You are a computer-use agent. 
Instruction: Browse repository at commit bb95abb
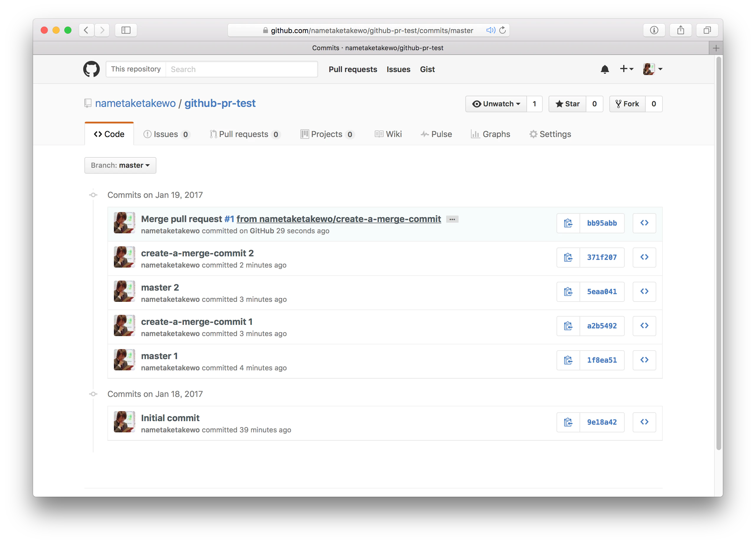[644, 223]
